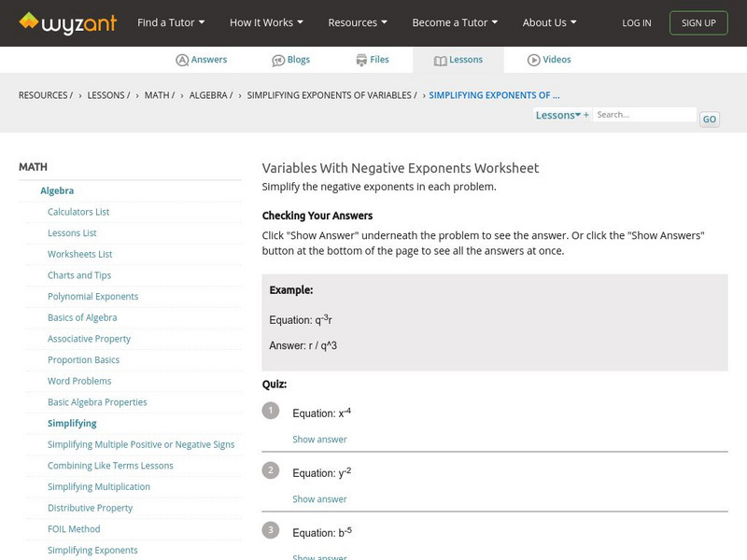Show answer for equation x^-4
The height and width of the screenshot is (560, 747).
pyautogui.click(x=319, y=440)
